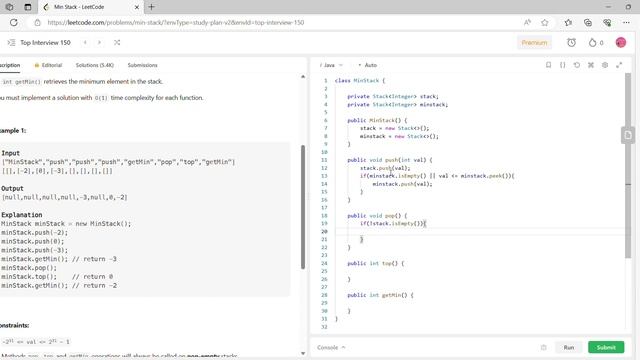The height and width of the screenshot is (360, 640).
Task: Click 'public int top() {' on line 24
Action: click(376, 263)
